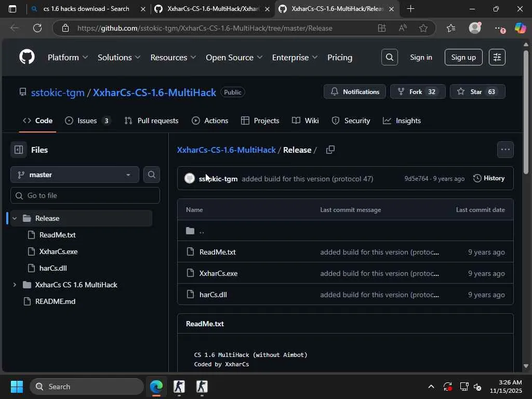Go to parent directory '..' row

pyautogui.click(x=345, y=231)
